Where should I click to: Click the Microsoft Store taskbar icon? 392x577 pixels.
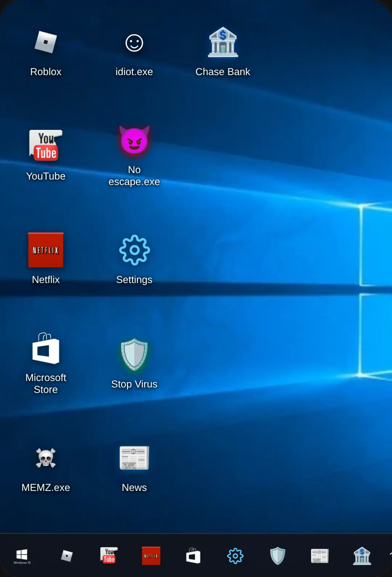point(193,556)
